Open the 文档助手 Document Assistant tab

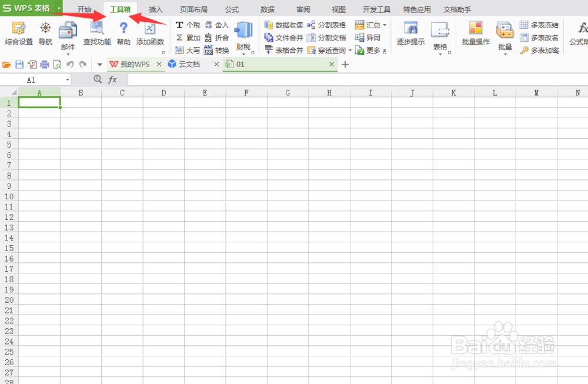point(457,9)
